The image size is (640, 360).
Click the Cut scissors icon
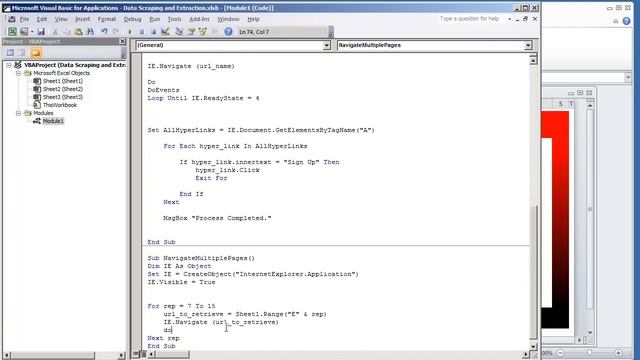click(x=55, y=31)
